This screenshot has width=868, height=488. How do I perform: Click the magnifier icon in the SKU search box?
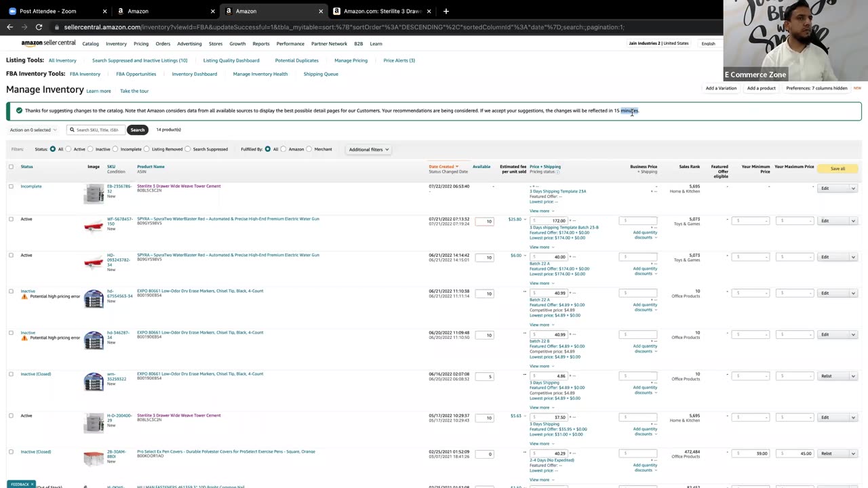click(72, 129)
